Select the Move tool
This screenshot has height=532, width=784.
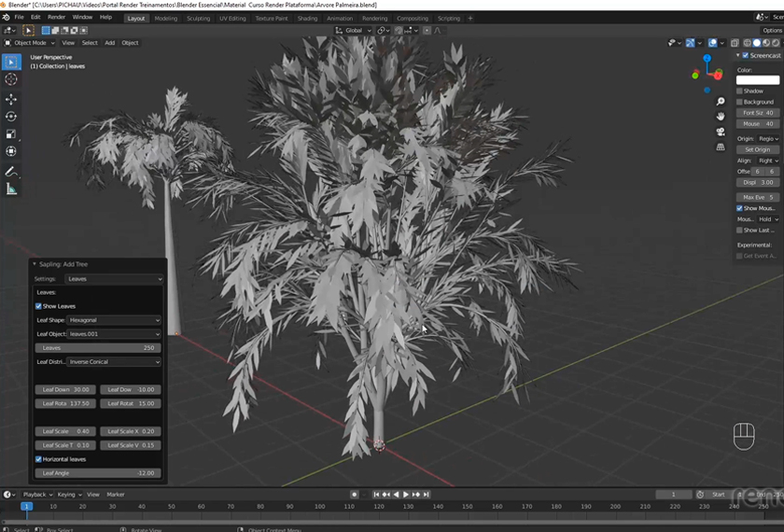pyautogui.click(x=11, y=99)
